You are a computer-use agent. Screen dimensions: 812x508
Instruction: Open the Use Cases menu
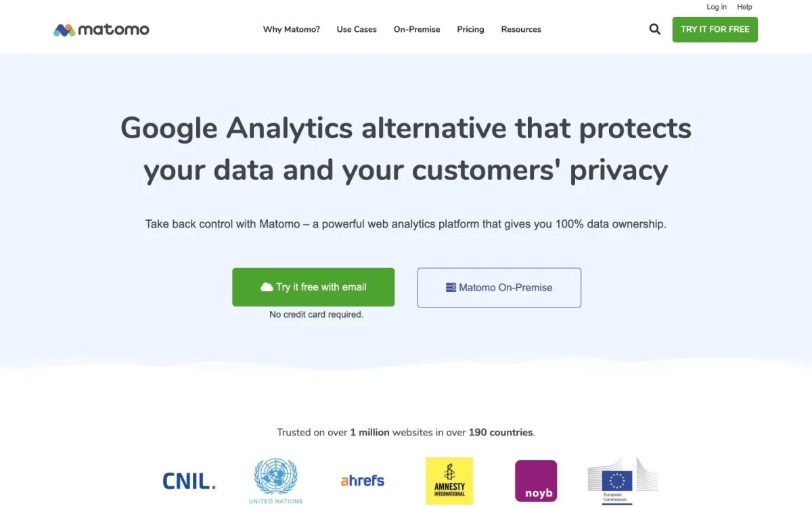point(357,29)
